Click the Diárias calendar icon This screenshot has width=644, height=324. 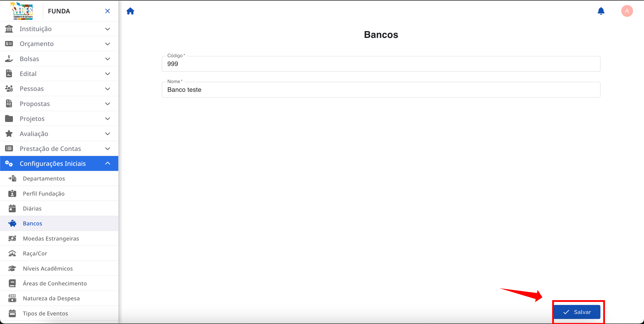pos(12,208)
